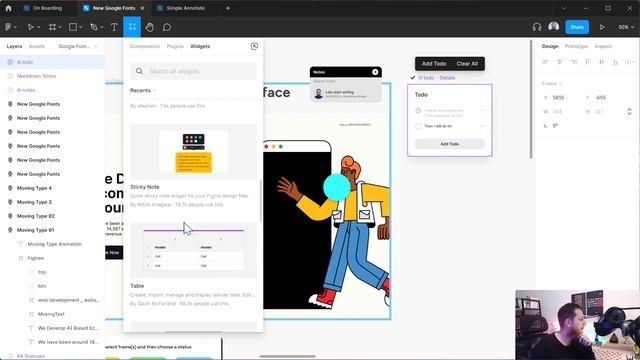Switch to the Assets tab
Image resolution: width=640 pixels, height=360 pixels.
coord(37,46)
